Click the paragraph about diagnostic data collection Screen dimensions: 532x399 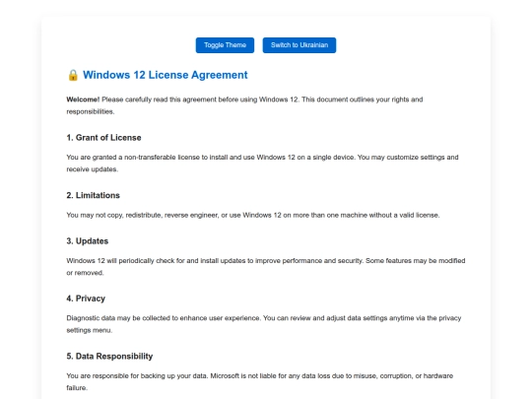[264, 324]
